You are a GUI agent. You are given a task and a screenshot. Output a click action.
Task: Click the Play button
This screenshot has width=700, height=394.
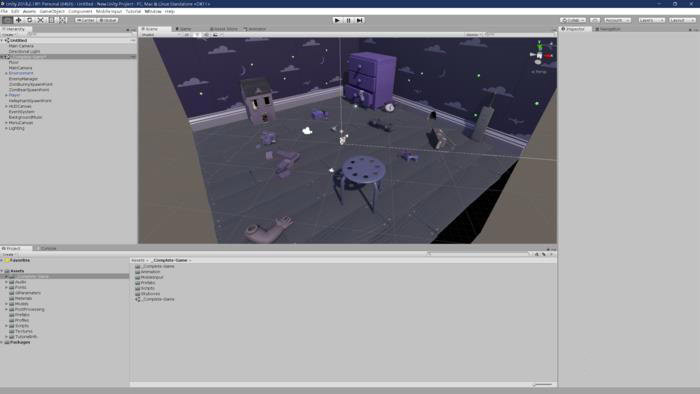point(338,20)
